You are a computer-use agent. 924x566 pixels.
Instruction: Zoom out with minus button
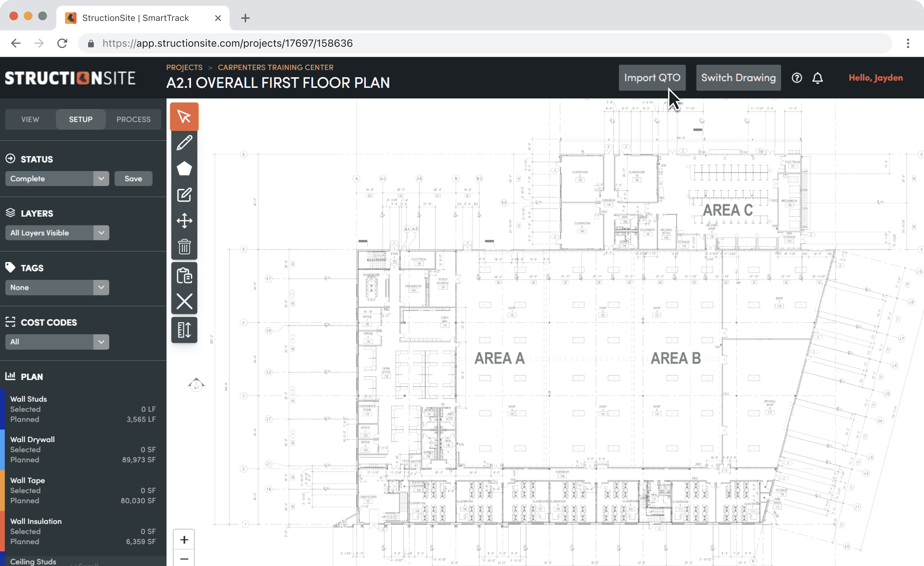click(x=184, y=559)
